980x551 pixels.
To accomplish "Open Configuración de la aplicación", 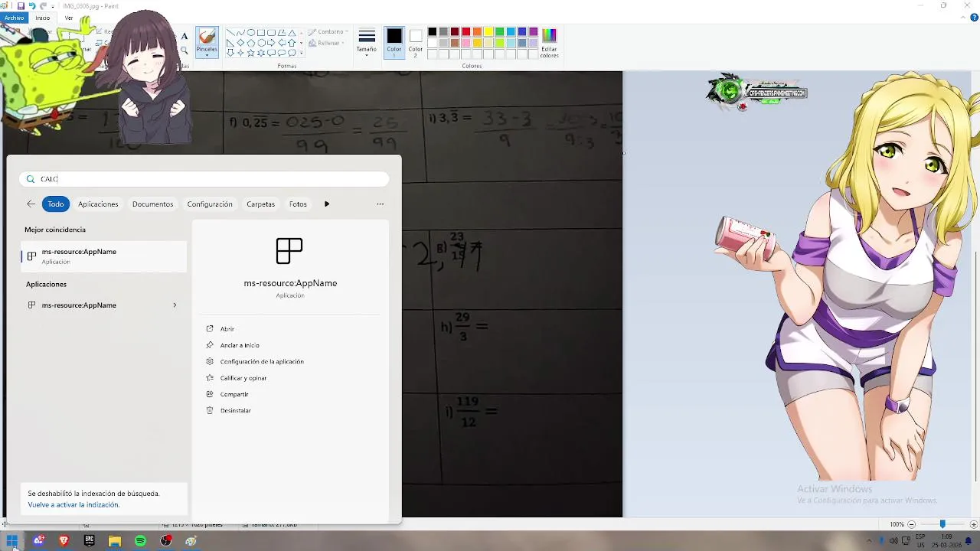I will click(x=262, y=361).
